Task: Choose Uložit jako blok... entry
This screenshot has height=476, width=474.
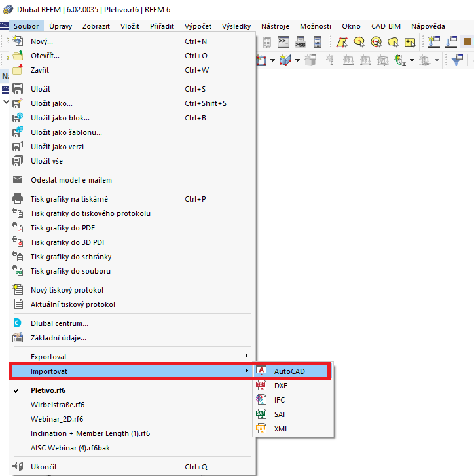Action: [132, 118]
